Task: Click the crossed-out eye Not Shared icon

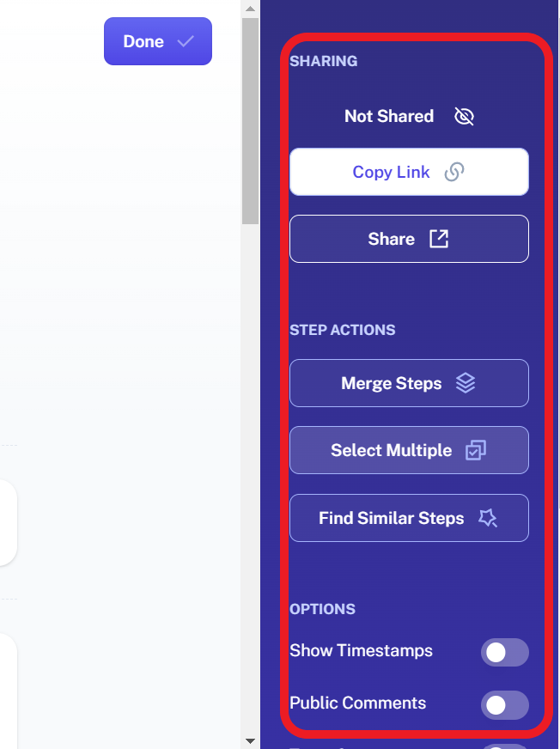Action: point(464,116)
